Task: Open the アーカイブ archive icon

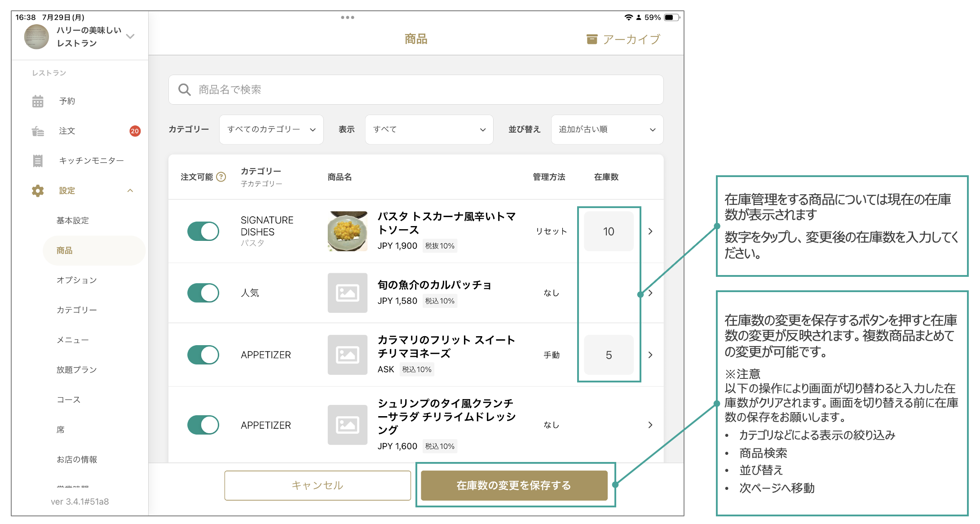Action: pyautogui.click(x=592, y=39)
